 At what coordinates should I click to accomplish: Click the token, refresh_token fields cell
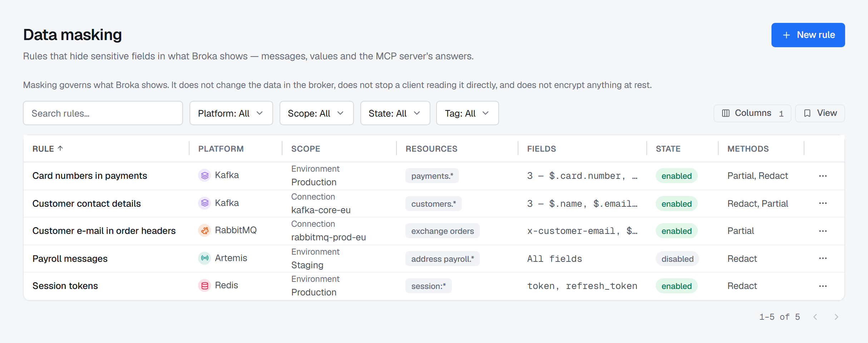(x=582, y=286)
